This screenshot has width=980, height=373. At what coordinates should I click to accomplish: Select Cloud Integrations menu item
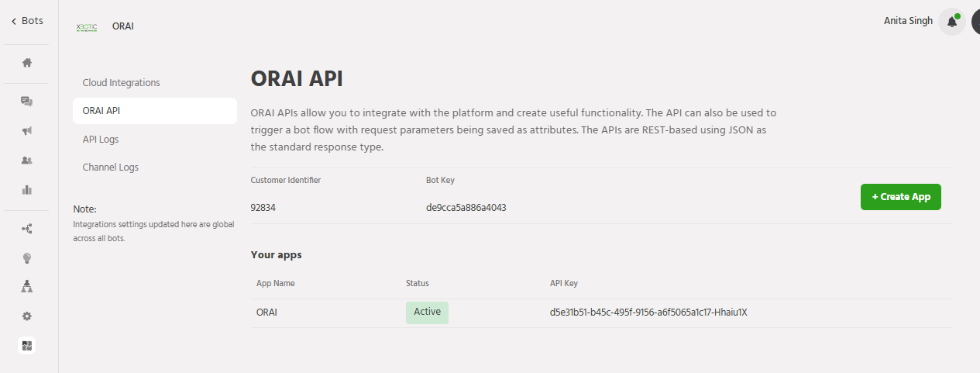[x=121, y=83]
